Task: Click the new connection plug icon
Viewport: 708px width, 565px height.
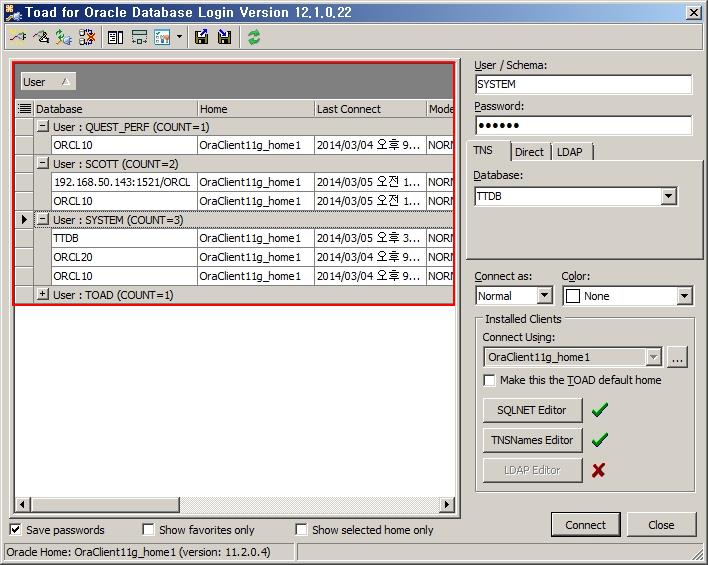Action: point(17,37)
